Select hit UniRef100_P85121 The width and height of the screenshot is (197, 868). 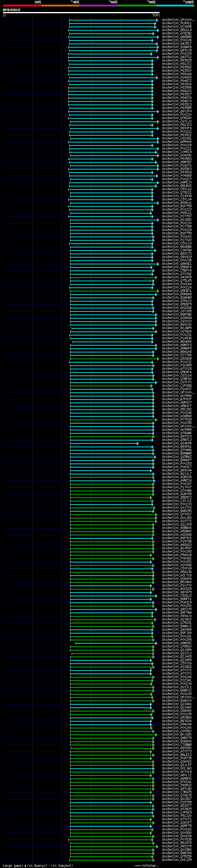(177, 213)
